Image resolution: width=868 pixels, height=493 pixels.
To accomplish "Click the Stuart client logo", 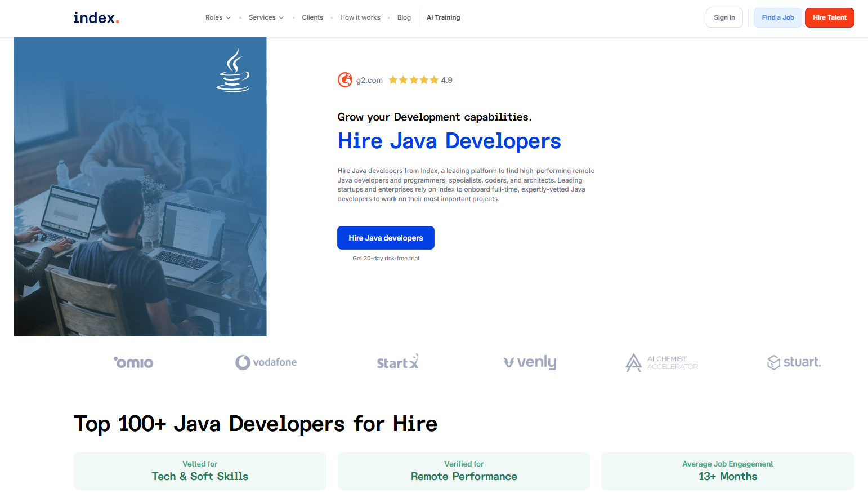I will point(794,362).
